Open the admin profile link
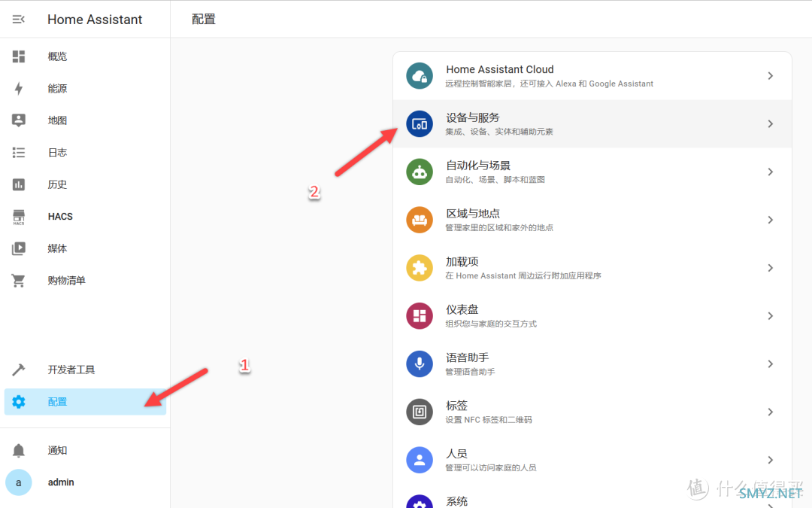The height and width of the screenshot is (508, 812). click(x=61, y=482)
